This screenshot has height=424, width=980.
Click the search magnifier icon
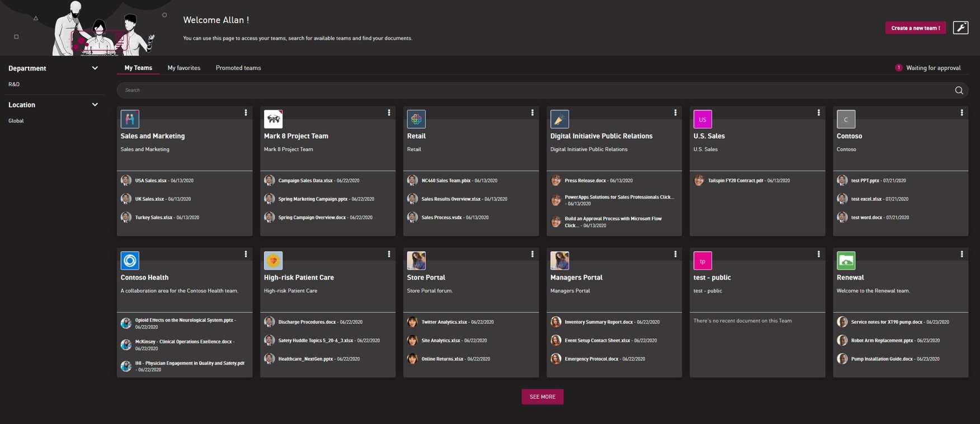pos(959,90)
